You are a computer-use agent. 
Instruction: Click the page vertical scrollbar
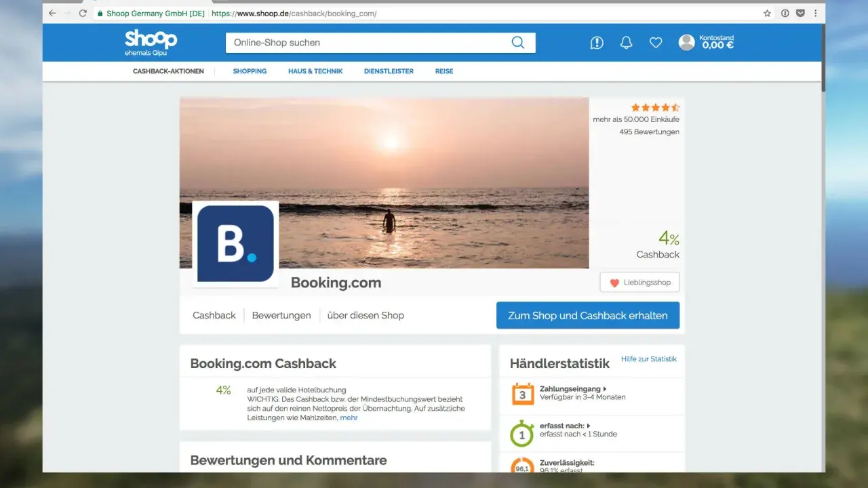(x=823, y=58)
